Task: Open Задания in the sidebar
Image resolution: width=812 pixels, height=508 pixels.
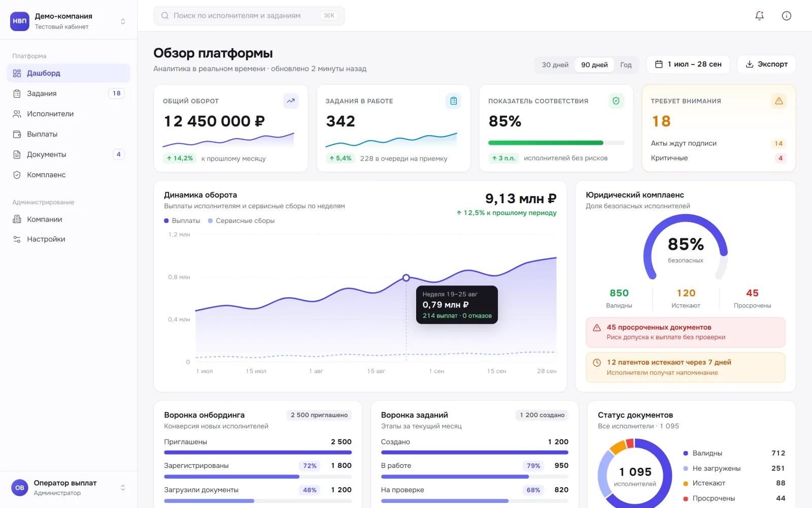Action: tap(69, 93)
